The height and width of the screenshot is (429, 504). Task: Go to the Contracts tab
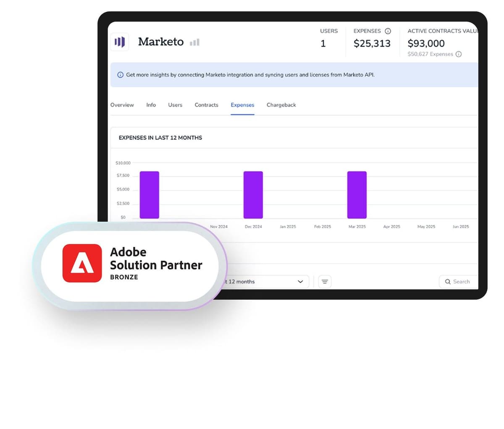(x=206, y=105)
